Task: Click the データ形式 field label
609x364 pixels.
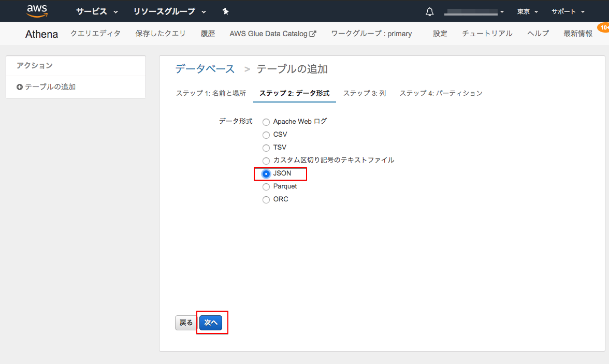Action: point(236,121)
